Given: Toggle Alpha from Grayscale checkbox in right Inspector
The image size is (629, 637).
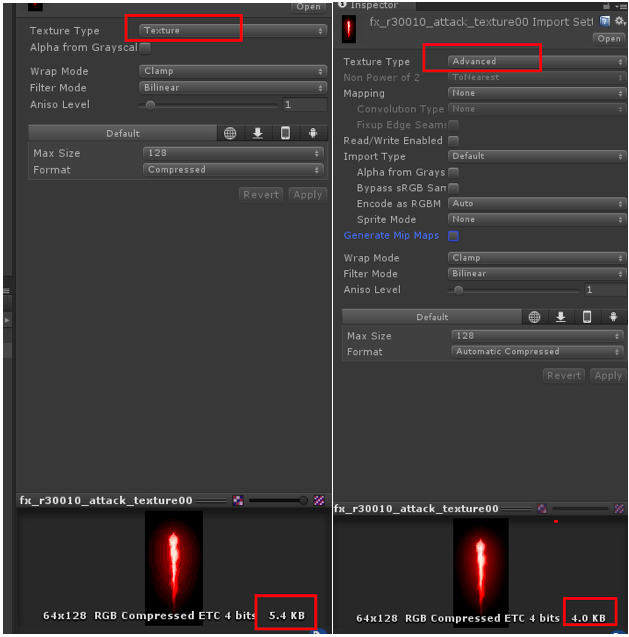Looking at the screenshot, I should tap(453, 173).
